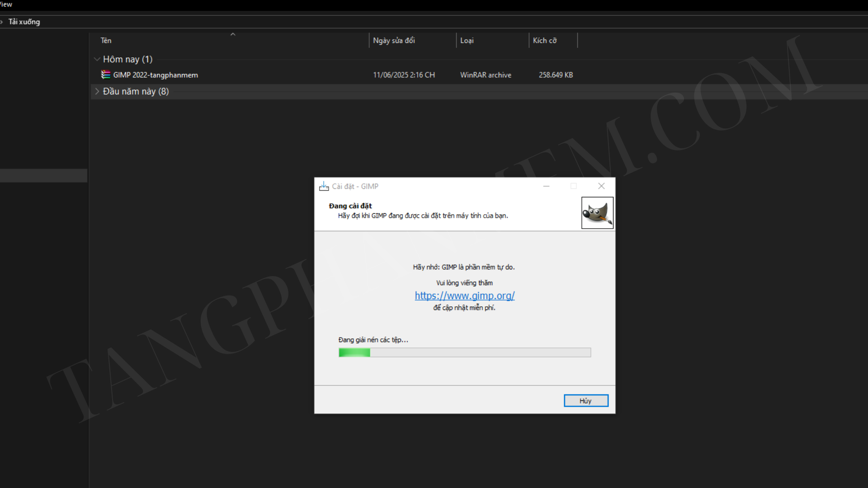Click the GIMP Wilber mascot icon
The image size is (868, 488).
click(597, 213)
